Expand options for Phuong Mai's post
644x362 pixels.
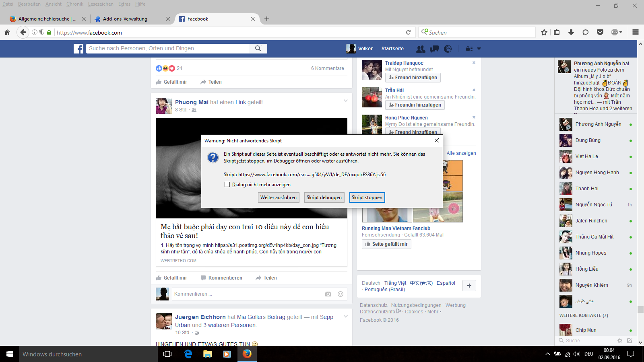click(x=345, y=101)
